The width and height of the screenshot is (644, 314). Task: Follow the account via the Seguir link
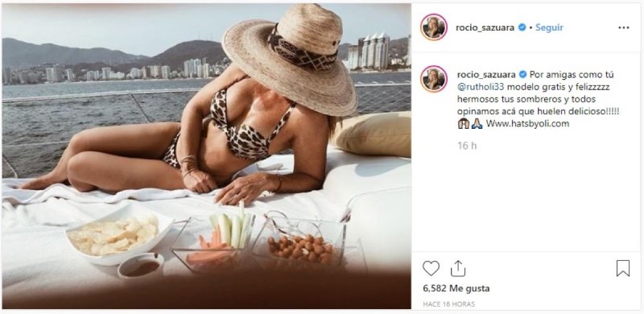click(x=549, y=27)
